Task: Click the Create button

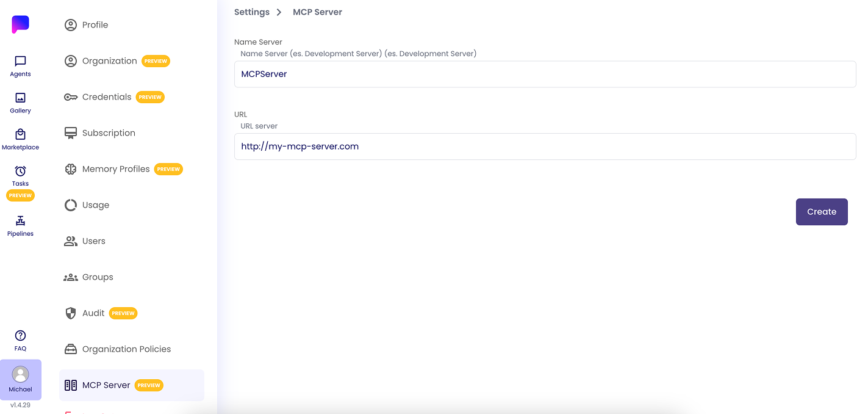Action: 822,212
